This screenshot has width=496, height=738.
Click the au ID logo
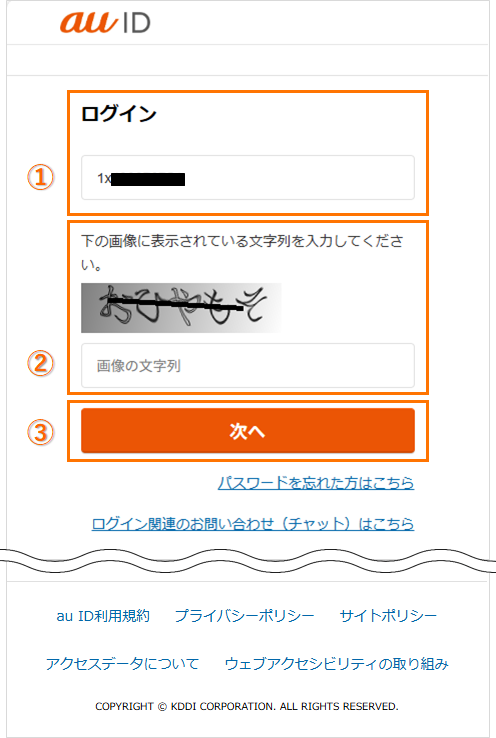105,23
